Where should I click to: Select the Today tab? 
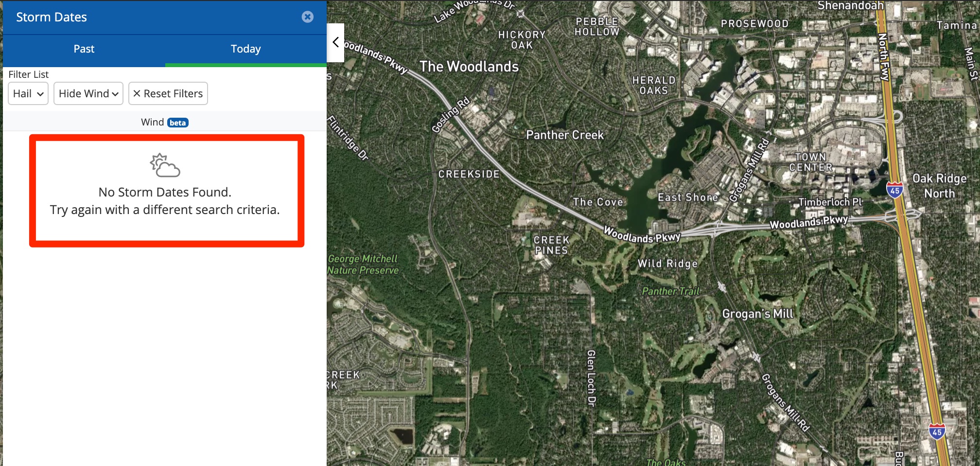pos(245,49)
